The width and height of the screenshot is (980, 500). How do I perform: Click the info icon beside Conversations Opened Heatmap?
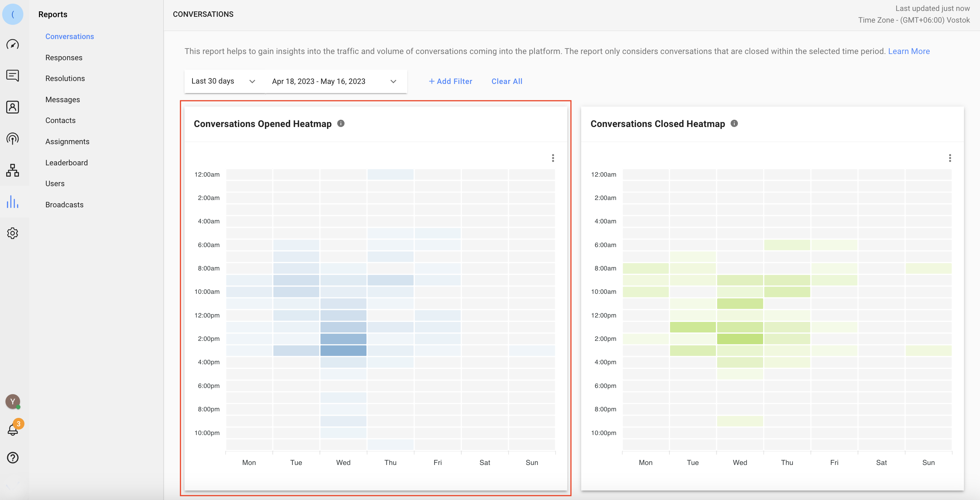pos(341,123)
